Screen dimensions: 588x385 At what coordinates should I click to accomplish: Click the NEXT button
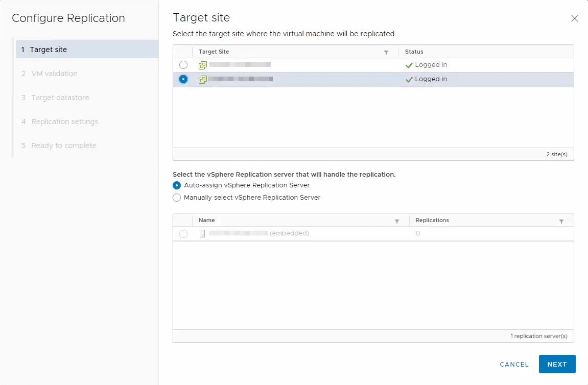coord(557,364)
